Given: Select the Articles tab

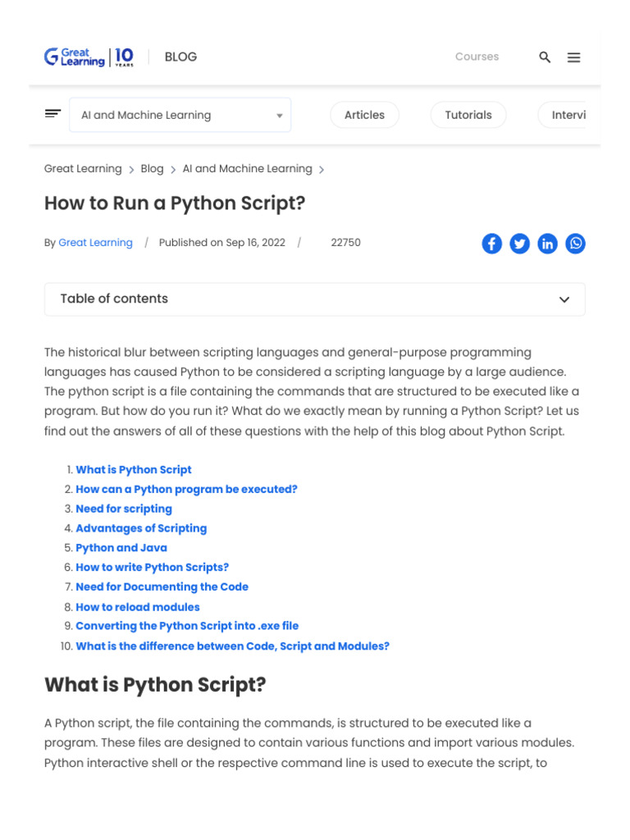Looking at the screenshot, I should coord(364,115).
